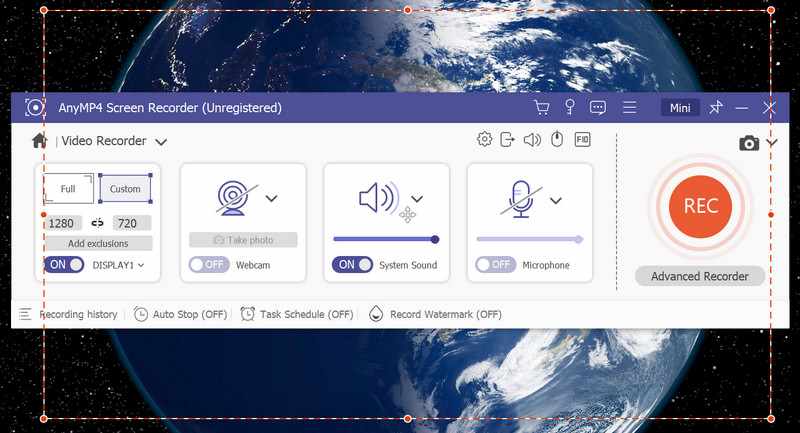Open the shopping cart purchase icon

(541, 108)
